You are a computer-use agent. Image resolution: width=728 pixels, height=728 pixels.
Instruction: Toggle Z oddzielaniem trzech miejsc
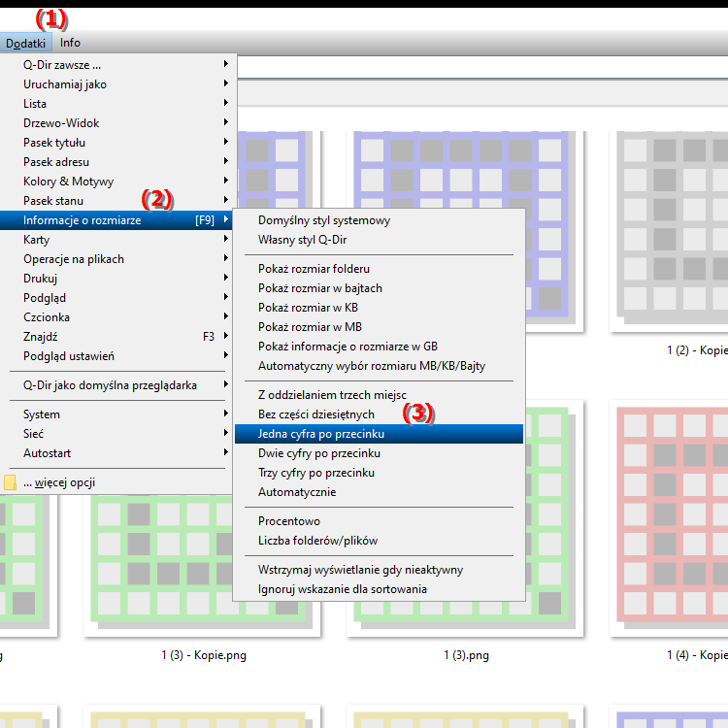pos(379,395)
